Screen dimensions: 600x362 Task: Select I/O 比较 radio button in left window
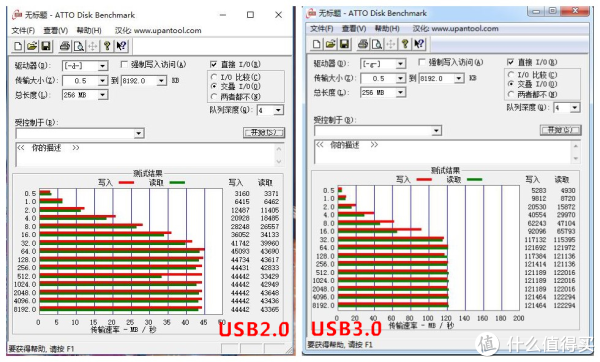pyautogui.click(x=214, y=77)
